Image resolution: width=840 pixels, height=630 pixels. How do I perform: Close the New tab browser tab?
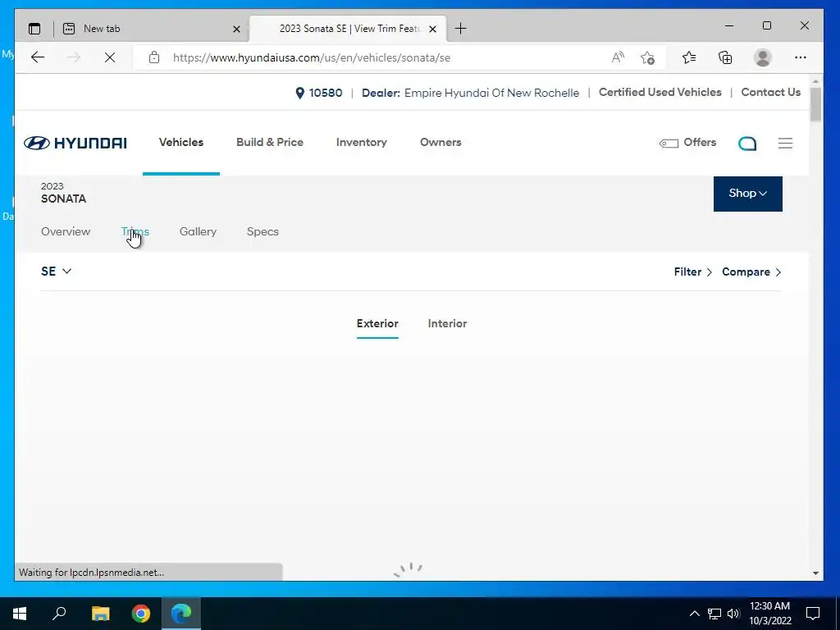click(236, 29)
